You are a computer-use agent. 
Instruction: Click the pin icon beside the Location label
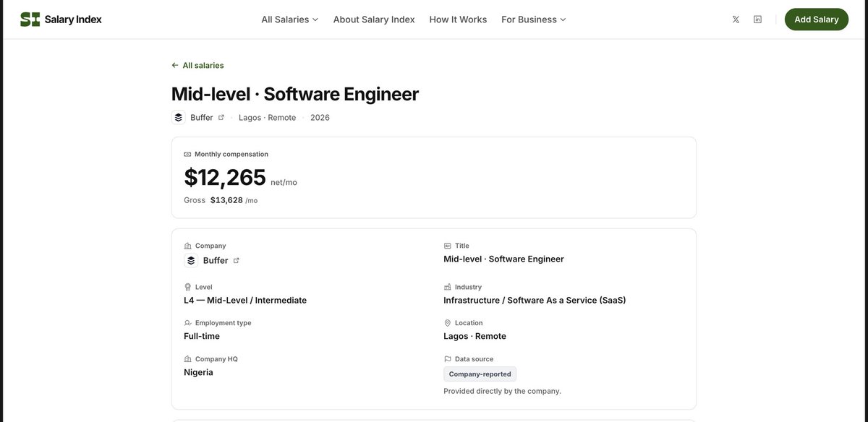tap(447, 323)
